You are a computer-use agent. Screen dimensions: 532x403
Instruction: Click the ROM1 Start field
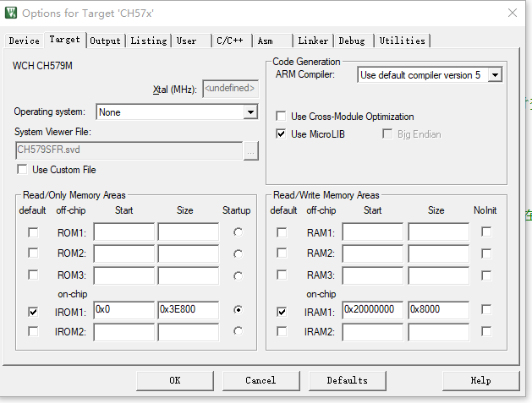pos(123,231)
